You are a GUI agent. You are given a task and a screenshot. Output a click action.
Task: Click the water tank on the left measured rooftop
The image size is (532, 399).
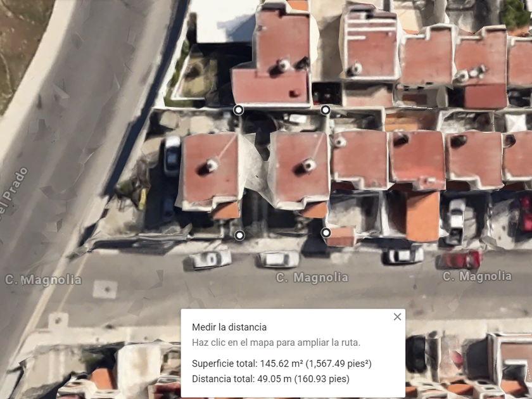(x=212, y=165)
